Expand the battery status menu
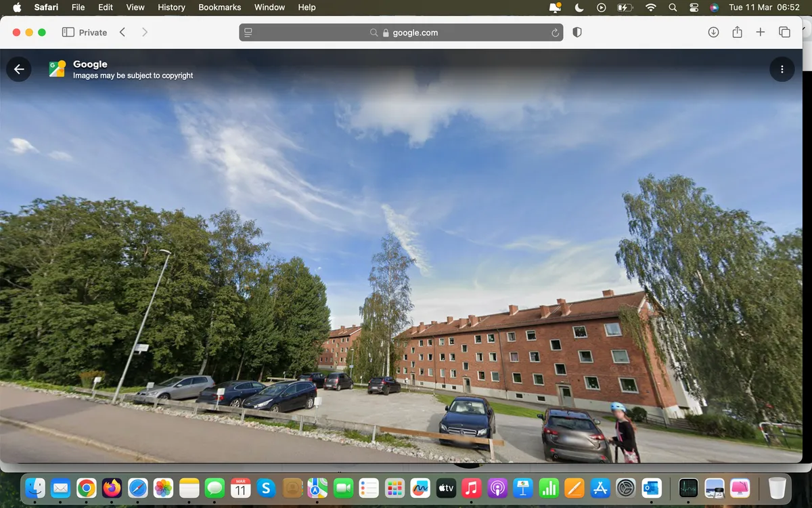The width and height of the screenshot is (812, 508). (x=625, y=7)
